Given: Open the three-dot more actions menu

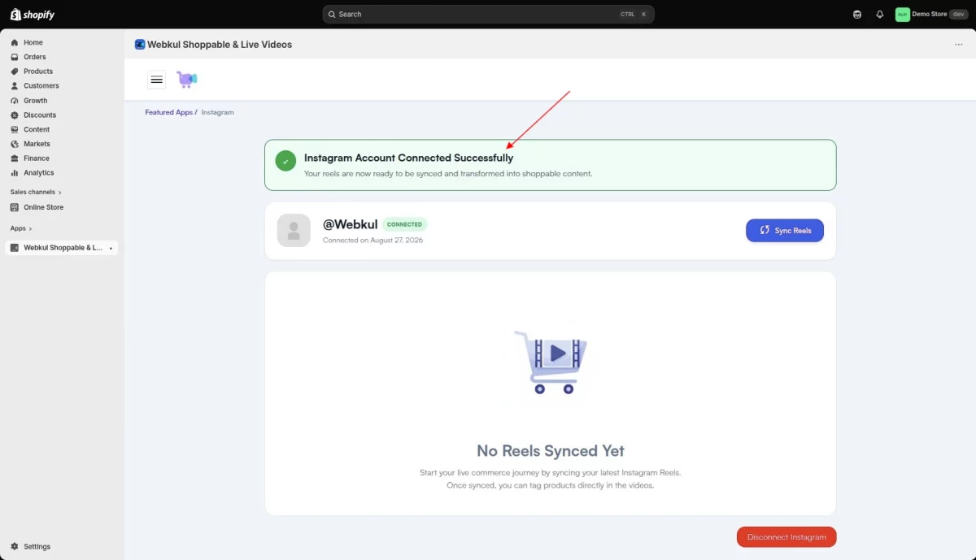Looking at the screenshot, I should click(959, 45).
